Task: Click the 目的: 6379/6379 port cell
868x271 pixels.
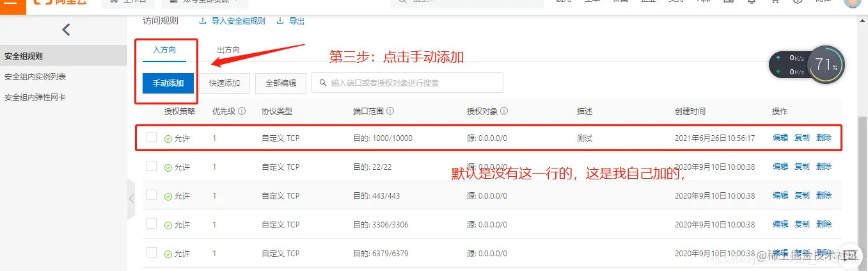Action: pos(381,253)
